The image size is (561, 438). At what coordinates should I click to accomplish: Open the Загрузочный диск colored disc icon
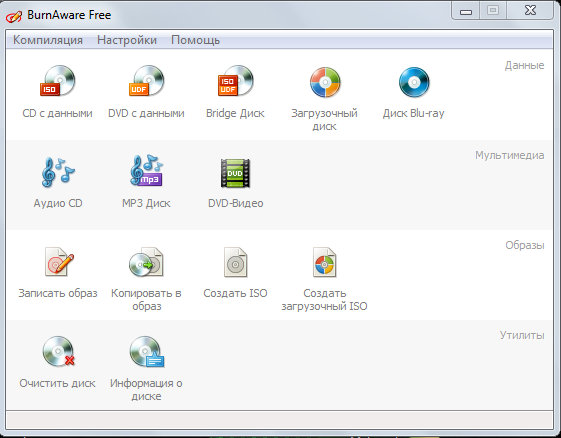point(325,82)
